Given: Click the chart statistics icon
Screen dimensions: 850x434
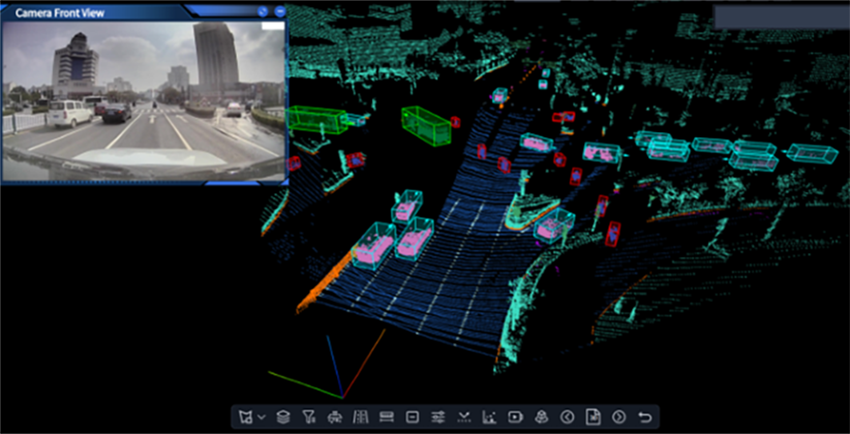Looking at the screenshot, I should tap(490, 417).
